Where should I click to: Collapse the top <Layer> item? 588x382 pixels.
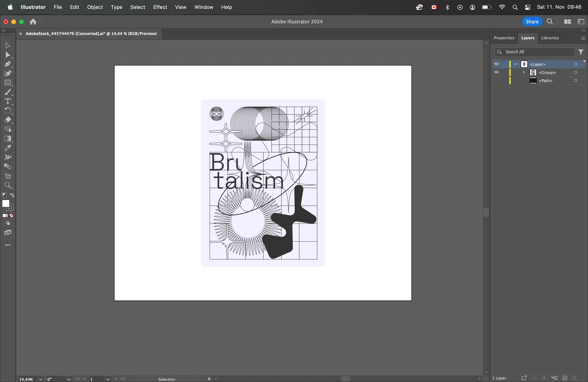516,64
